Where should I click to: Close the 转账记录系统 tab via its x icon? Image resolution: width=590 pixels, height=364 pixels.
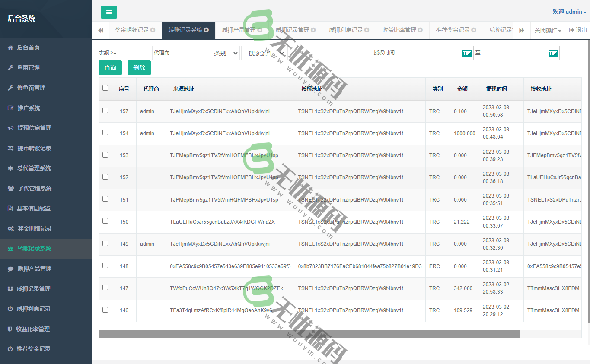click(x=207, y=30)
